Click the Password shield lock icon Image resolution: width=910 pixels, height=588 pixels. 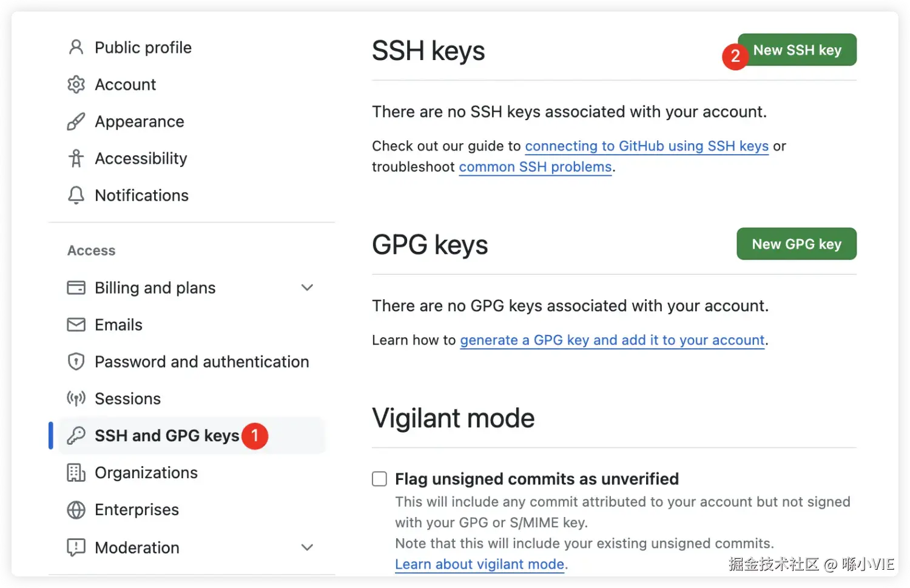76,362
